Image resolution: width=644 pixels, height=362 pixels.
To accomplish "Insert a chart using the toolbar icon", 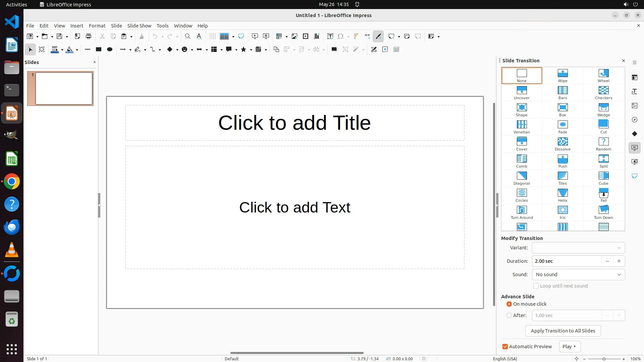I will 317,36.
